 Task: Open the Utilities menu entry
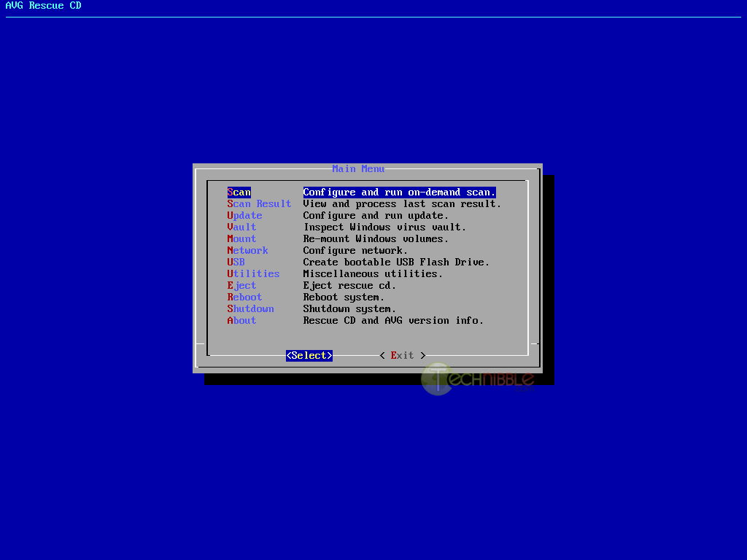point(253,274)
